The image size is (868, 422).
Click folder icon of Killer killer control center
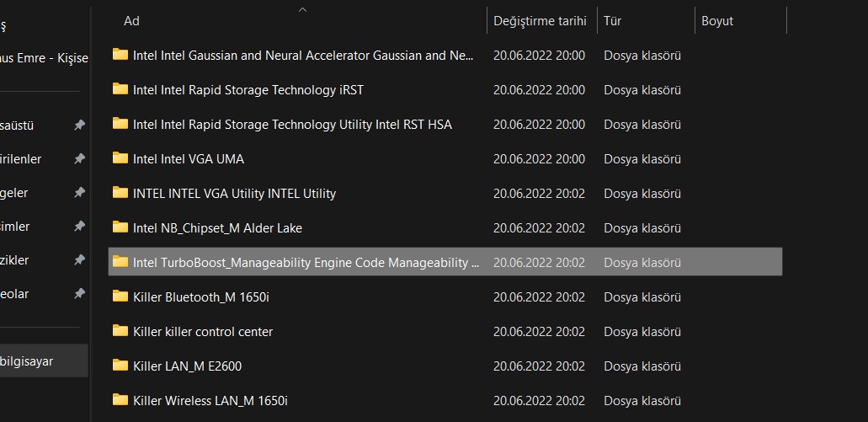[120, 331]
